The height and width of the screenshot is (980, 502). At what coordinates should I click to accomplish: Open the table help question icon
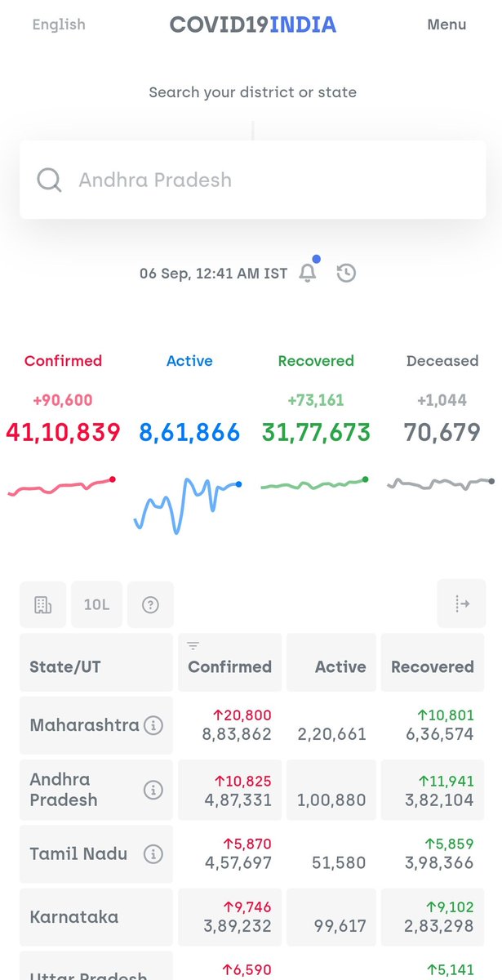point(150,605)
